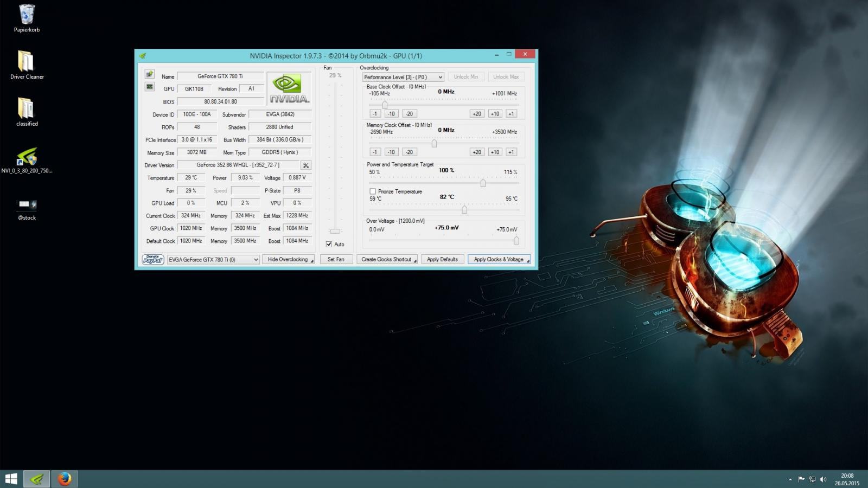Click the Over Voltage slider handle
Viewport: 868px width, 488px height.
(x=516, y=240)
